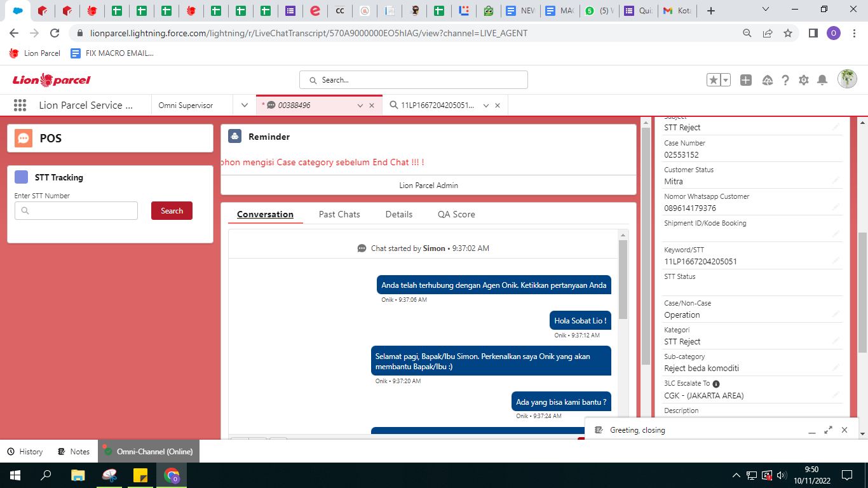Toggle the Chrome side panel
The width and height of the screenshot is (868, 488).
[x=813, y=33]
